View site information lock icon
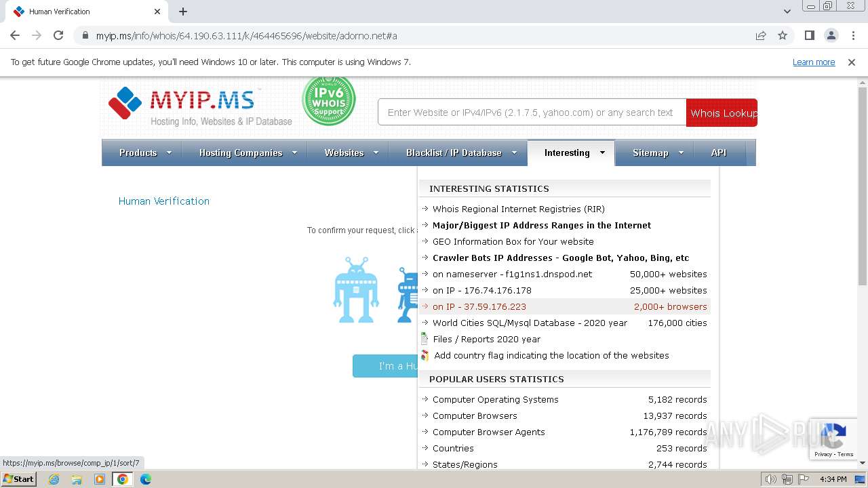 (x=85, y=35)
